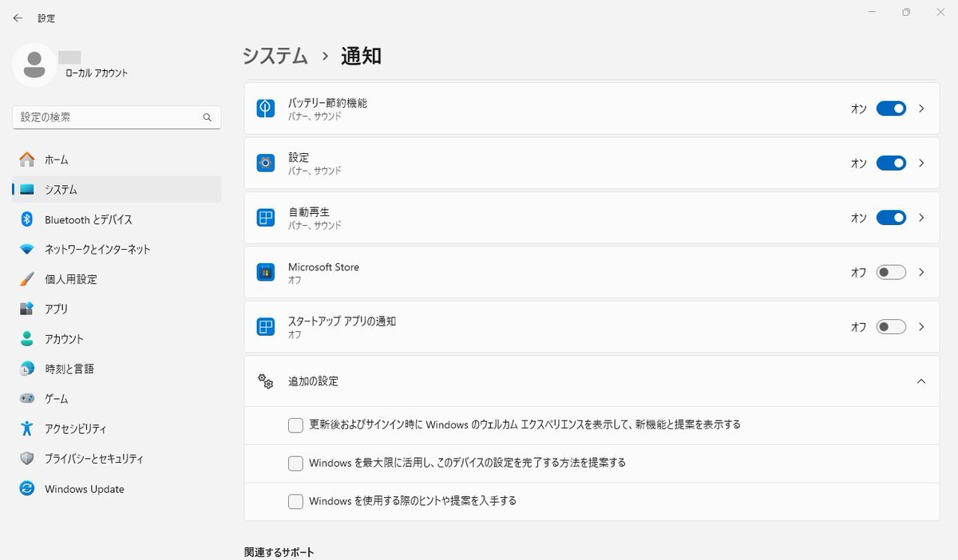This screenshot has height=560, width=958.
Task: Click the ホーム house icon
Action: point(27,160)
